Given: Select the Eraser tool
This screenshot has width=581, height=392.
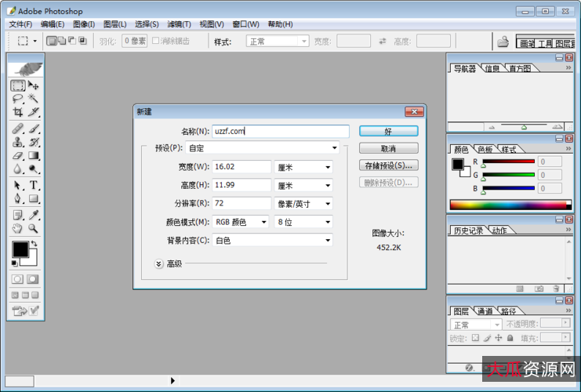Looking at the screenshot, I should (18, 155).
